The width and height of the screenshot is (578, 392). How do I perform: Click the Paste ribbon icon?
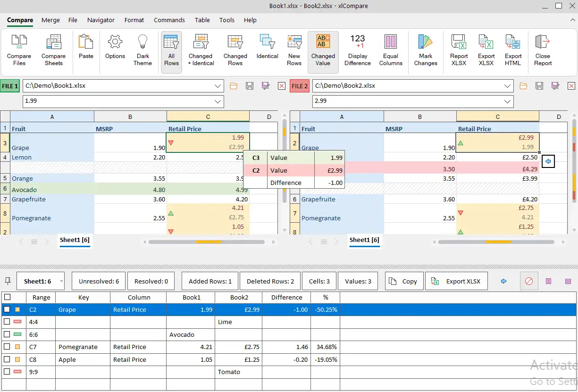(86, 47)
